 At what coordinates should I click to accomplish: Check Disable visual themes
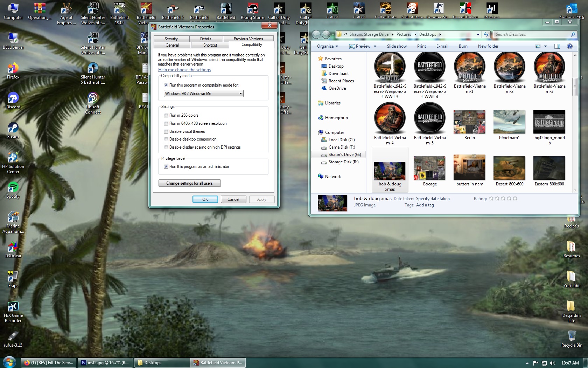coord(166,131)
